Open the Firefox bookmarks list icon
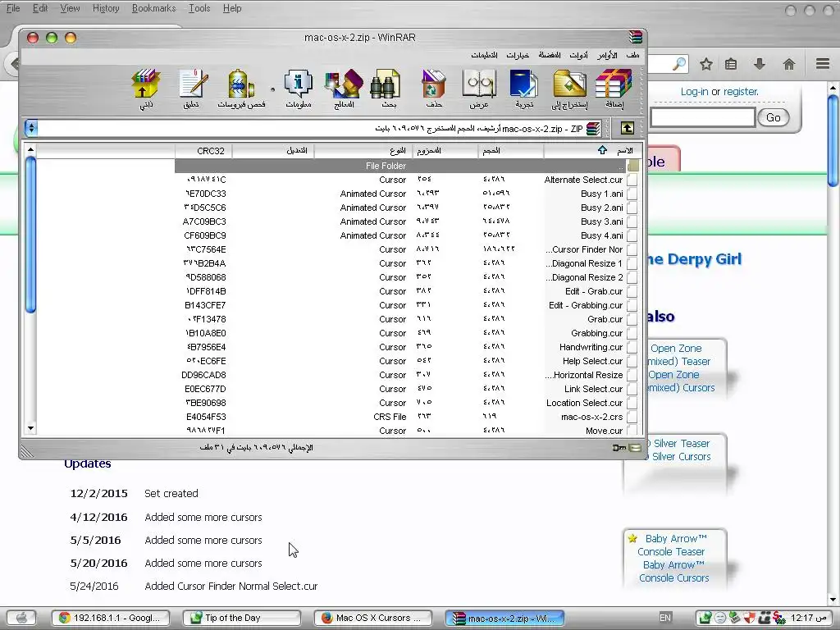The width and height of the screenshot is (840, 630). point(731,64)
